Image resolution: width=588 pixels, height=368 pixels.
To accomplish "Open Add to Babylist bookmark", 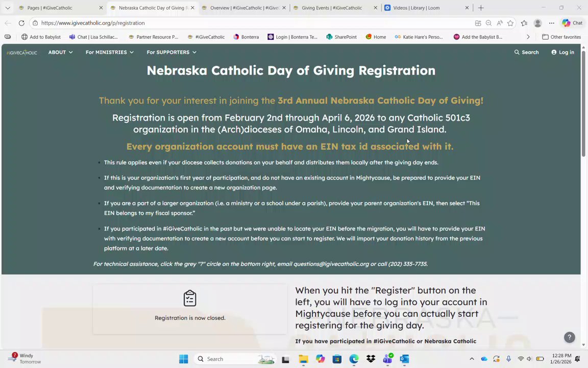I will (41, 37).
